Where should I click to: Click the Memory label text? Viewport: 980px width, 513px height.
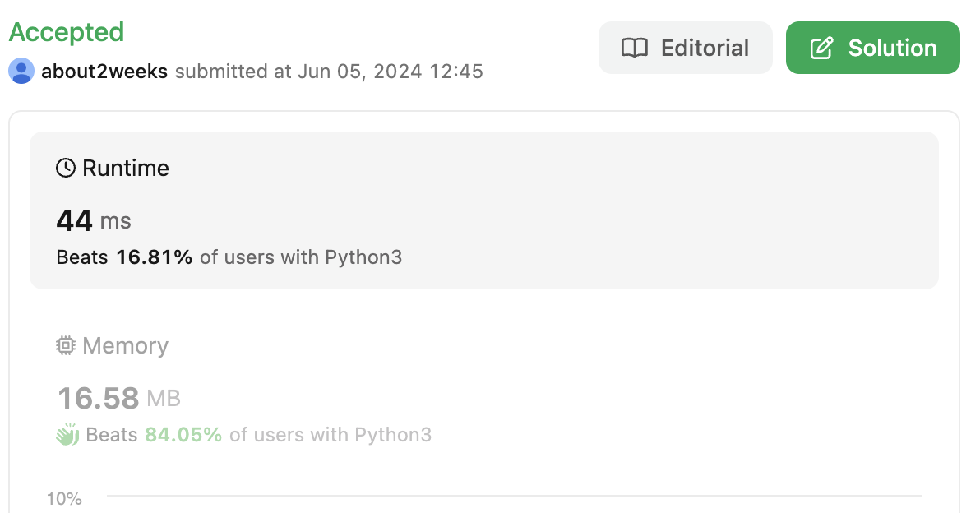[126, 345]
